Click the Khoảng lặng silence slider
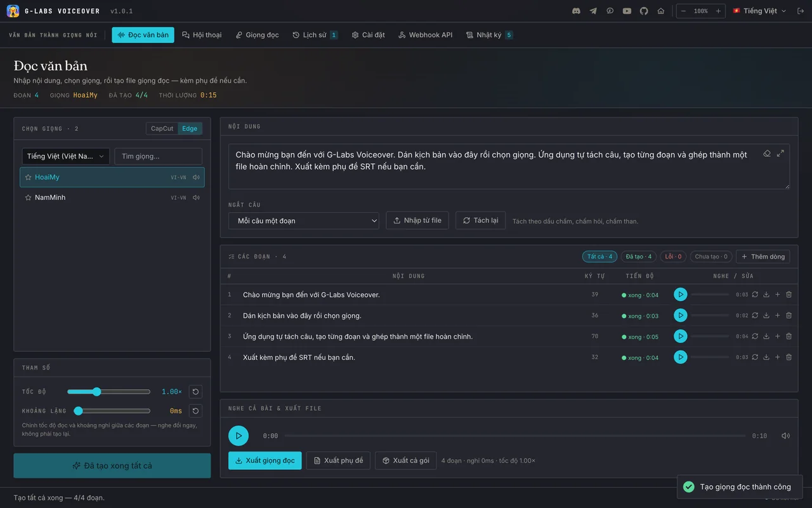Screen dimensions: 812x508 [112, 411]
